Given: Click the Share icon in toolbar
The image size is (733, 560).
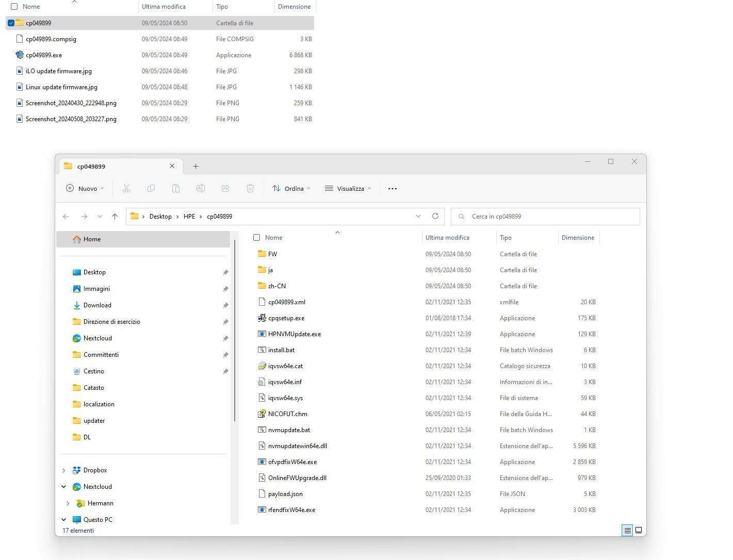Looking at the screenshot, I should coord(225,189).
